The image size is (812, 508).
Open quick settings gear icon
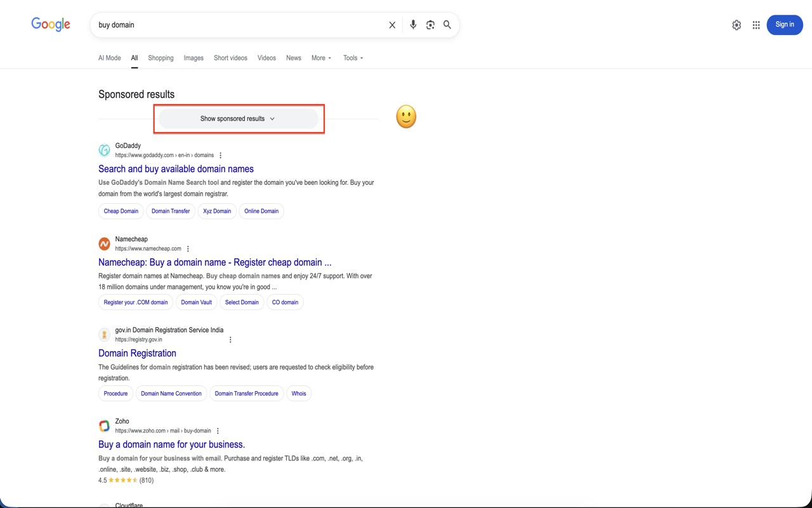coord(737,25)
